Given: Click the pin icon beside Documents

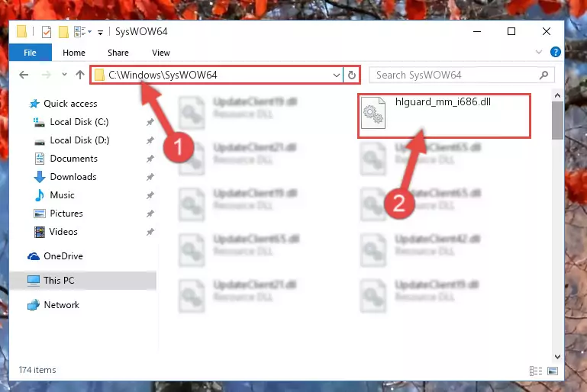Looking at the screenshot, I should coord(150,159).
